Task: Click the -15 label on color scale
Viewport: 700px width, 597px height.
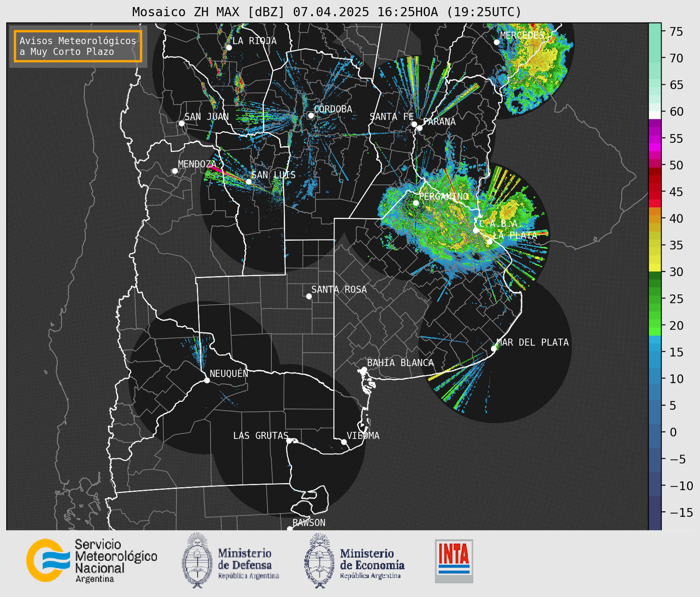Action: coord(681,513)
